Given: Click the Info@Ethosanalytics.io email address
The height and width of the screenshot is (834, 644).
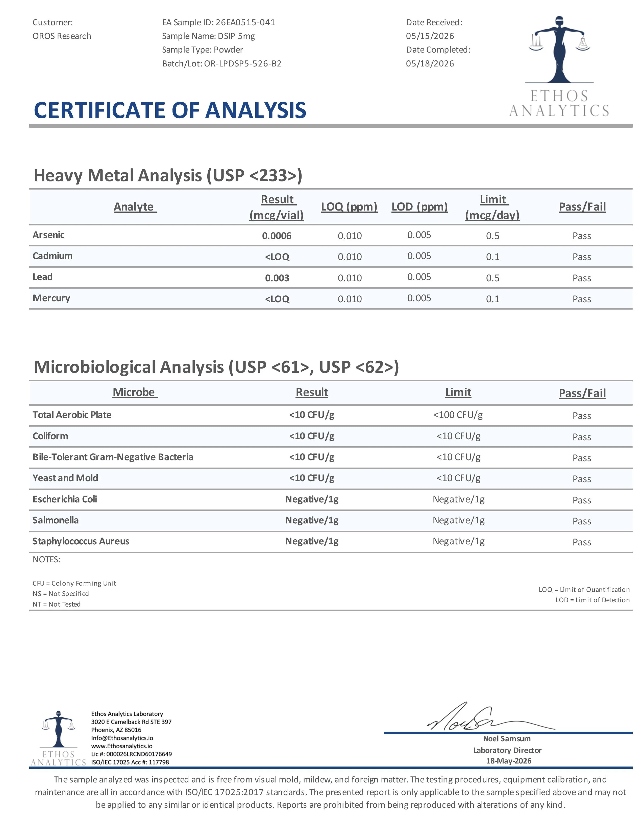Looking at the screenshot, I should 122,738.
